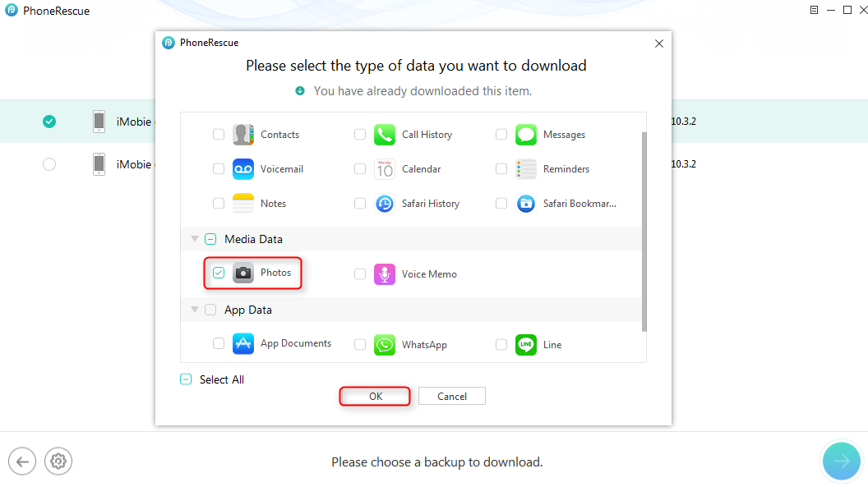This screenshot has height=487, width=868.
Task: Click the first iMobie phone device icon
Action: point(99,122)
